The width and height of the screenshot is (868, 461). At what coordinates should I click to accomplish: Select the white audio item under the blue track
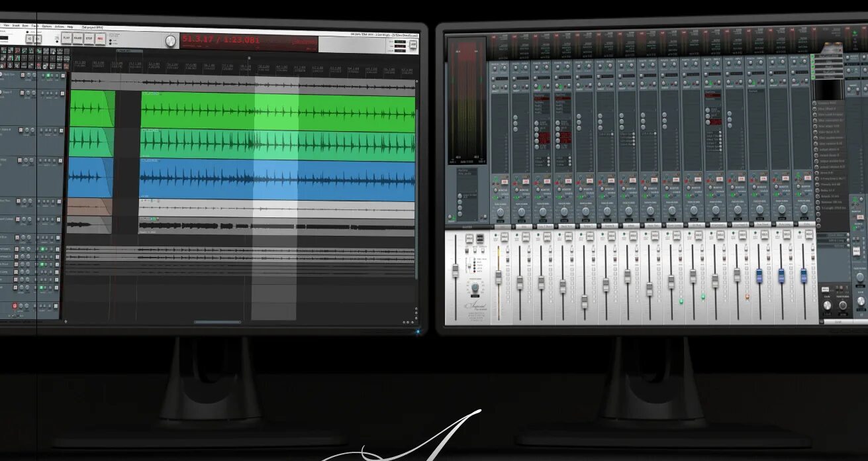[277, 208]
